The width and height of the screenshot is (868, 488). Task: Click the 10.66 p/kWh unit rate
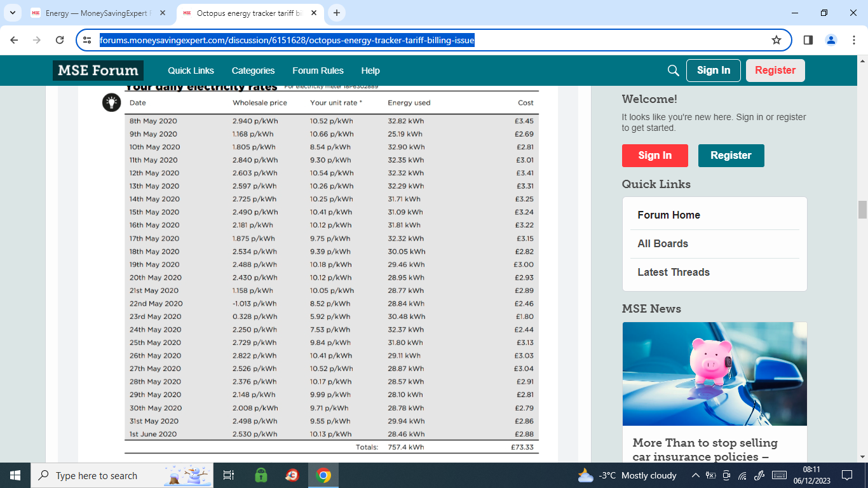[332, 134]
